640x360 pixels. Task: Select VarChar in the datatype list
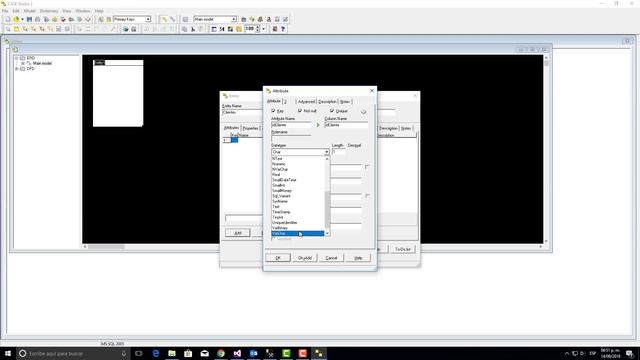(298, 233)
